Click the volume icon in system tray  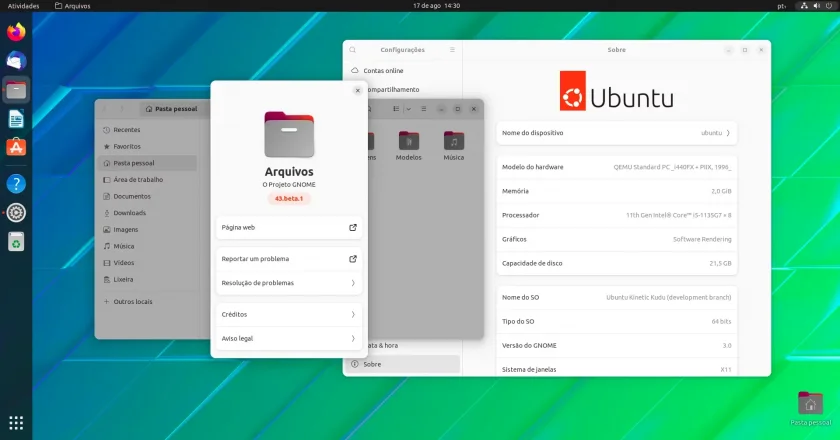point(816,6)
